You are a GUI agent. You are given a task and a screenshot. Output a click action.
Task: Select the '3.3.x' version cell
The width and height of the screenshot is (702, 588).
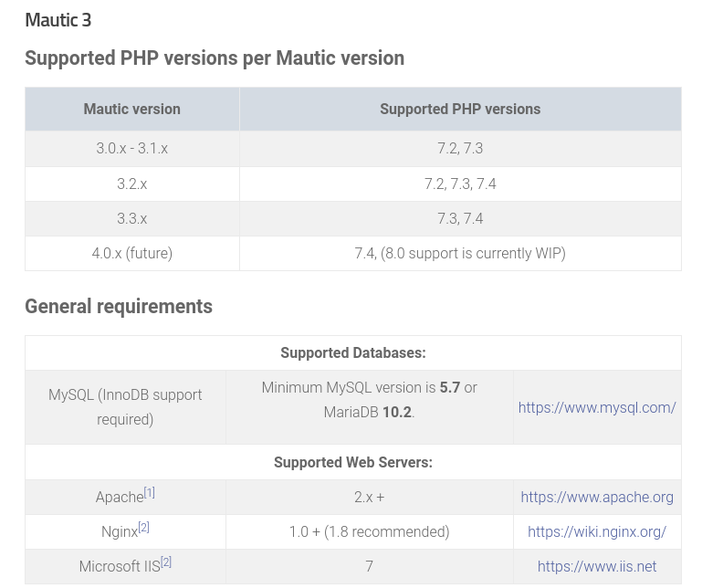[132, 218]
